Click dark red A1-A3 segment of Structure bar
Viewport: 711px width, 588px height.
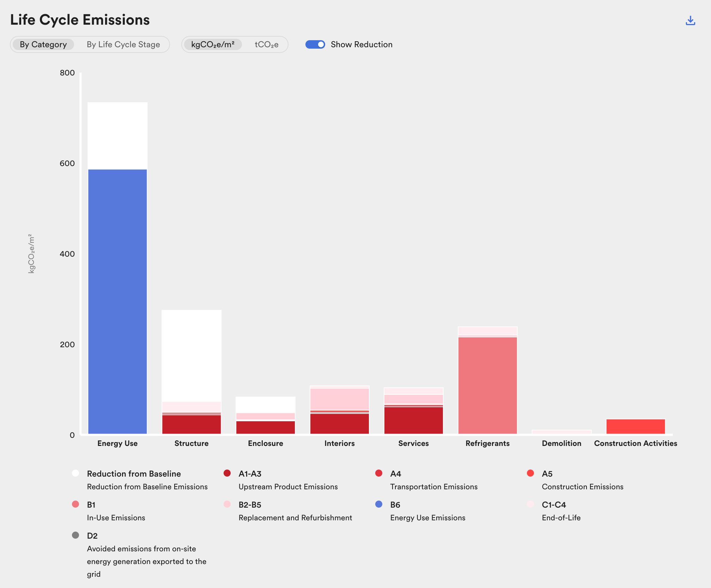point(192,424)
